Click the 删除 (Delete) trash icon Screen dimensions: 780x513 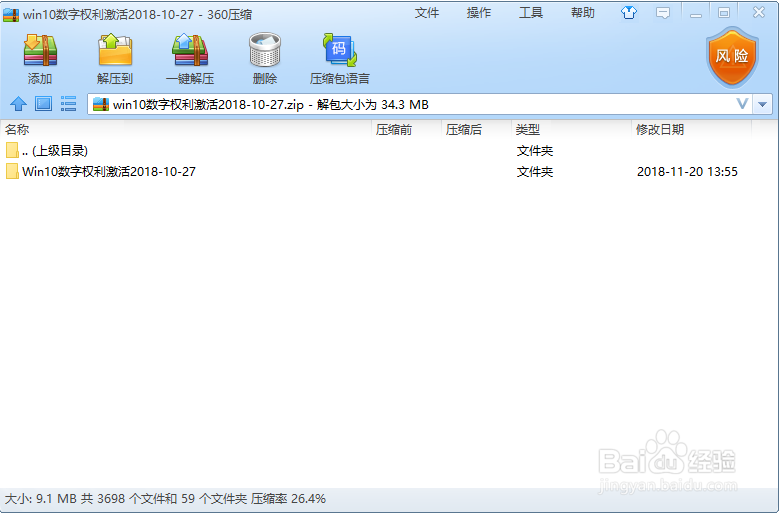click(265, 50)
